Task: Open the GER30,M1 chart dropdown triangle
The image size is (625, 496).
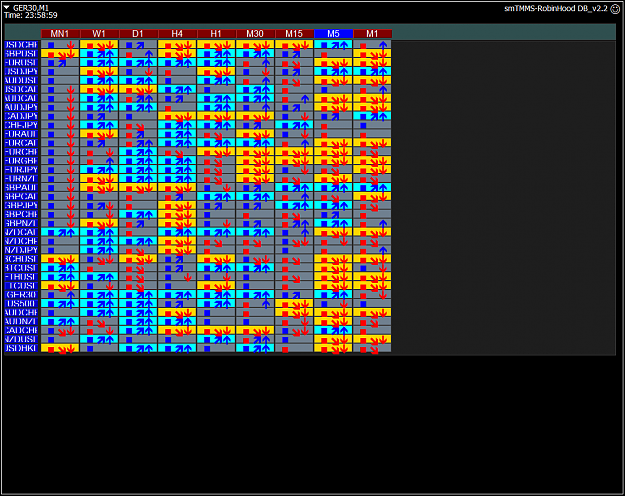Action: pos(6,8)
